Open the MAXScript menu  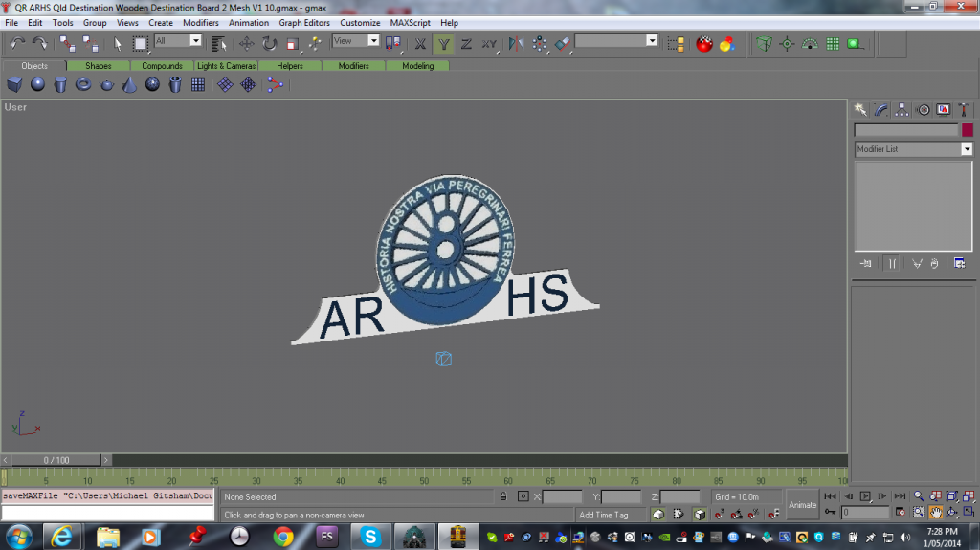pyautogui.click(x=410, y=23)
